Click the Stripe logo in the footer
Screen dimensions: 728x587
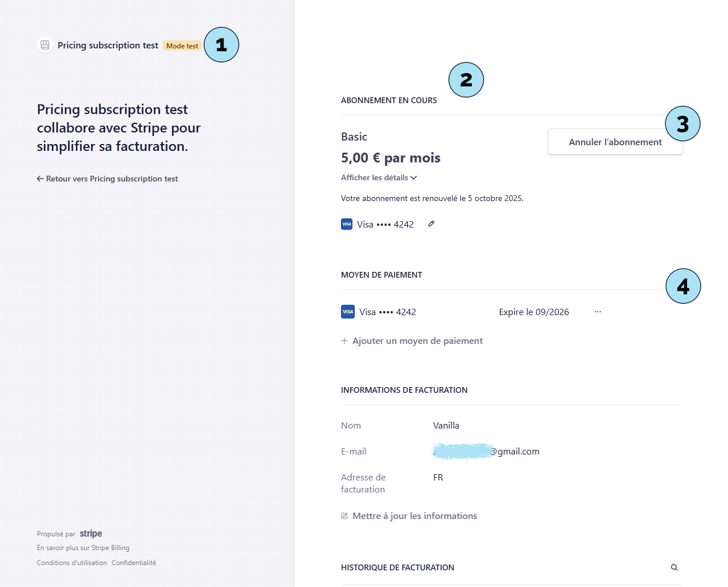pyautogui.click(x=91, y=533)
